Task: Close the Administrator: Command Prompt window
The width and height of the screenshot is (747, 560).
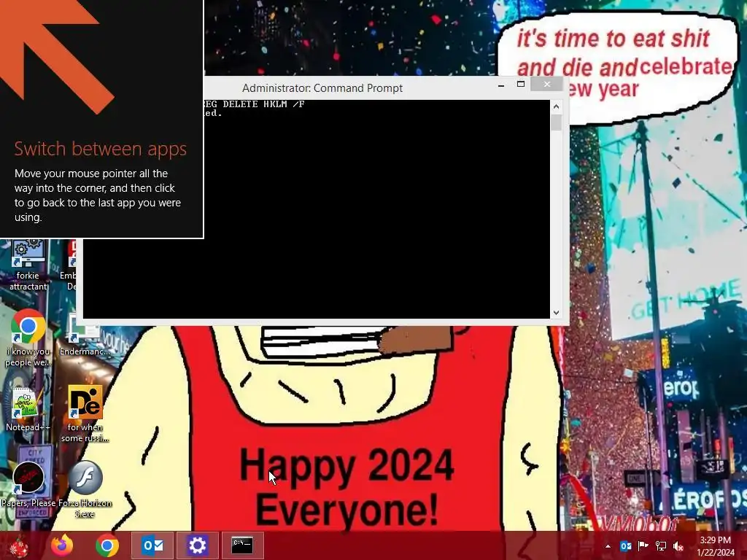Action: pos(547,85)
